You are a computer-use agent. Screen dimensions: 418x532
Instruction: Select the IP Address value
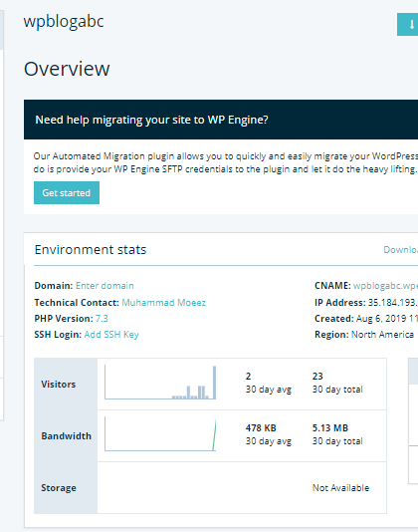pos(393,302)
